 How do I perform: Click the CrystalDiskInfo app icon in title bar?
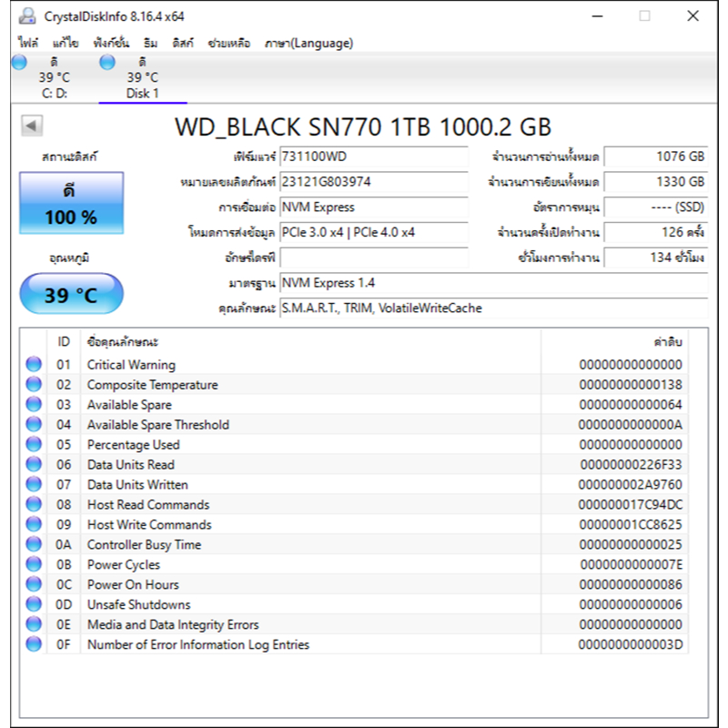27,15
